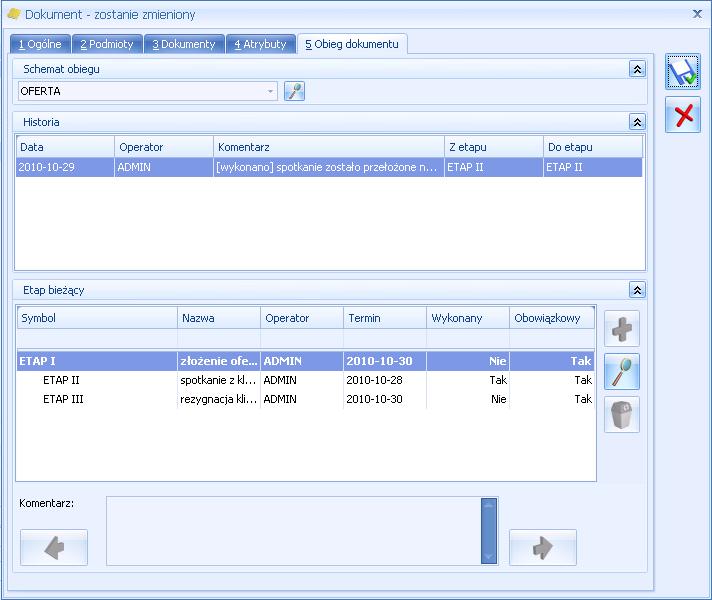Collapse the Historia section
This screenshot has height=600, width=712.
pos(637,122)
